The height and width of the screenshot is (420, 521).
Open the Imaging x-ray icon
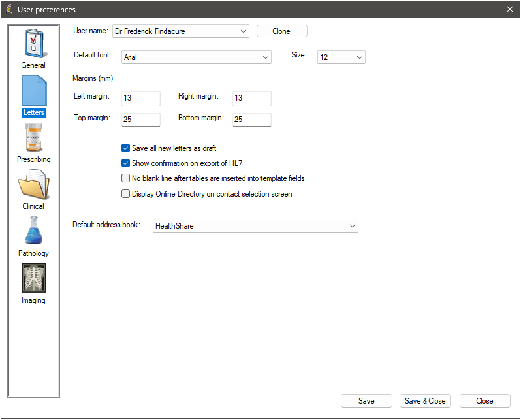(x=34, y=278)
